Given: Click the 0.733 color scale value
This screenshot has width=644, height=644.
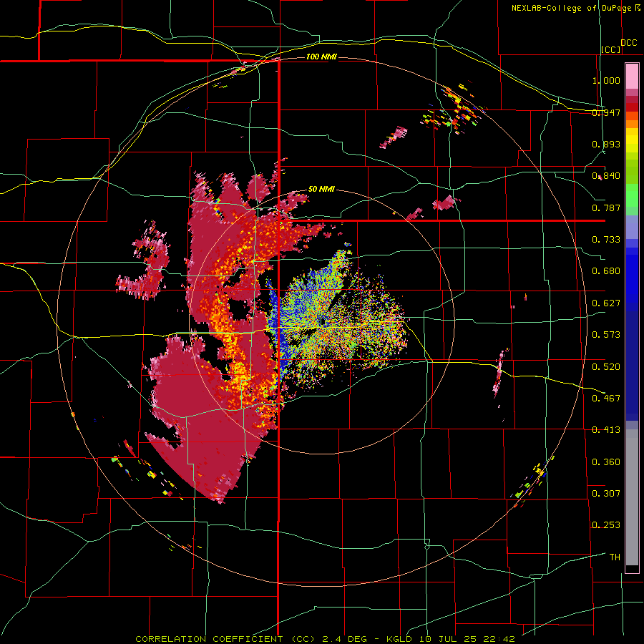Looking at the screenshot, I should (x=606, y=240).
